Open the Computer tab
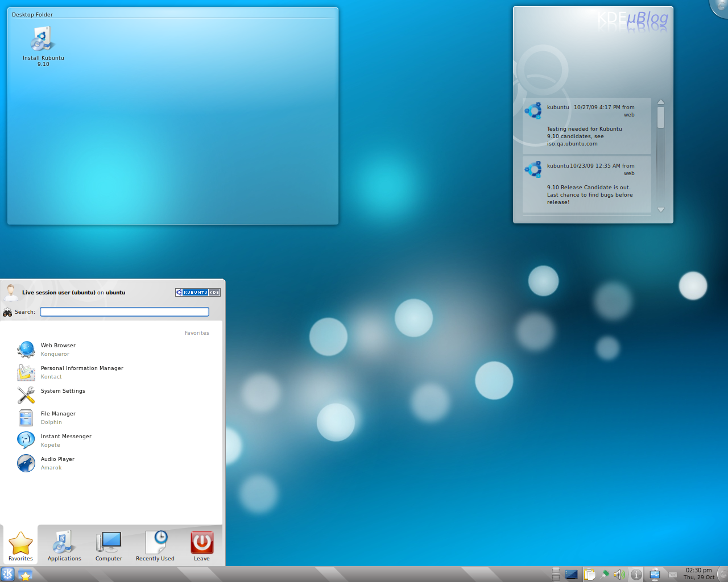728x582 pixels. pos(109,546)
